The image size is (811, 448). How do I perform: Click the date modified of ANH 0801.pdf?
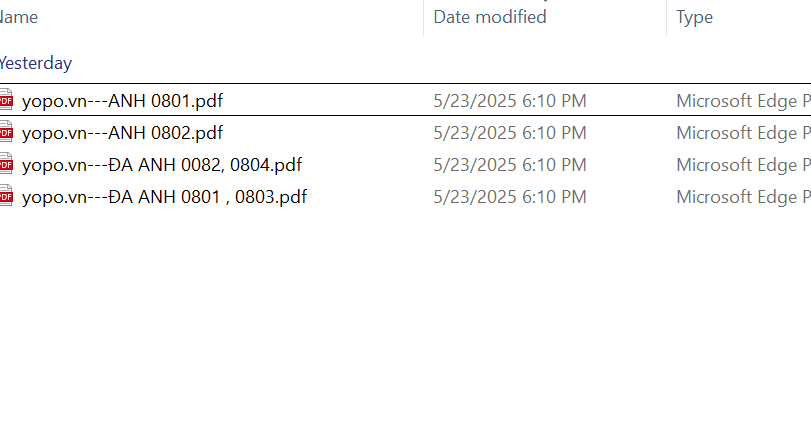pos(510,100)
